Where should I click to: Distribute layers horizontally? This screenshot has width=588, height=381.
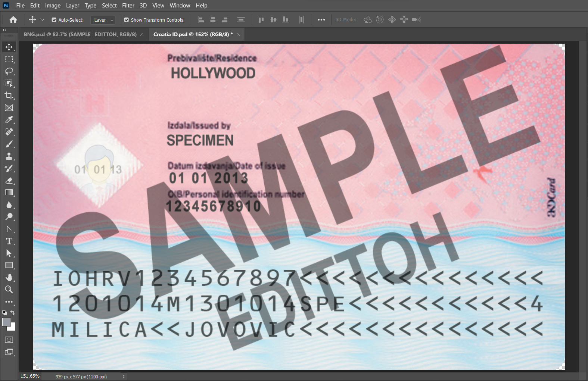point(301,20)
